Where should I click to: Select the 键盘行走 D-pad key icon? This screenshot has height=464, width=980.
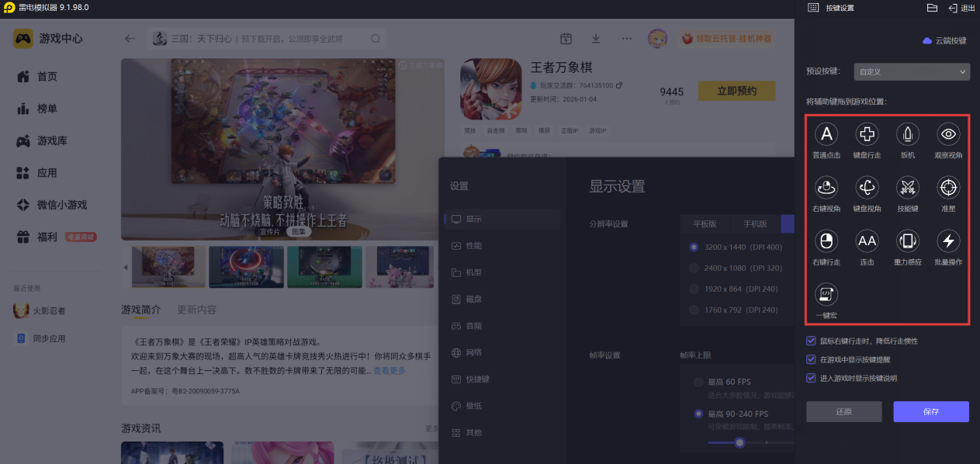pyautogui.click(x=867, y=134)
